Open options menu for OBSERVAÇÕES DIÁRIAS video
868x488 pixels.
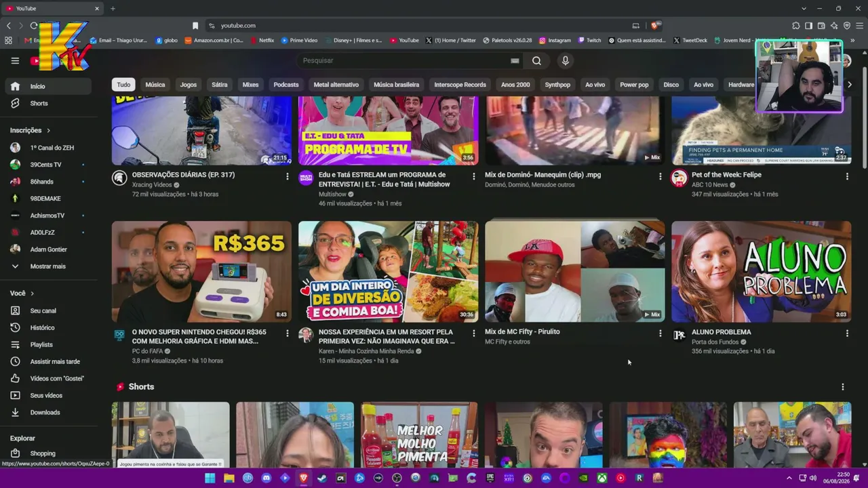(287, 176)
